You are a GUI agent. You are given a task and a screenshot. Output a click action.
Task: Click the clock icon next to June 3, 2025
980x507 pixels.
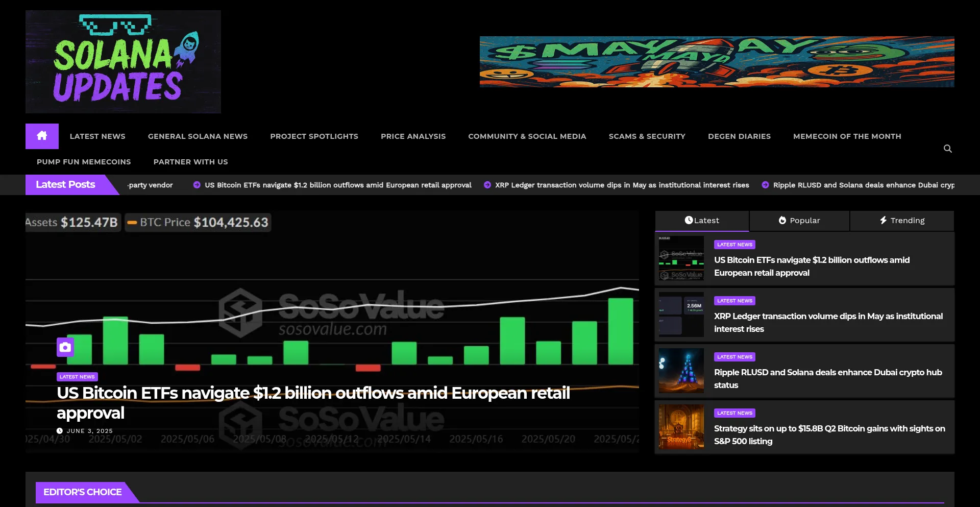60,431
